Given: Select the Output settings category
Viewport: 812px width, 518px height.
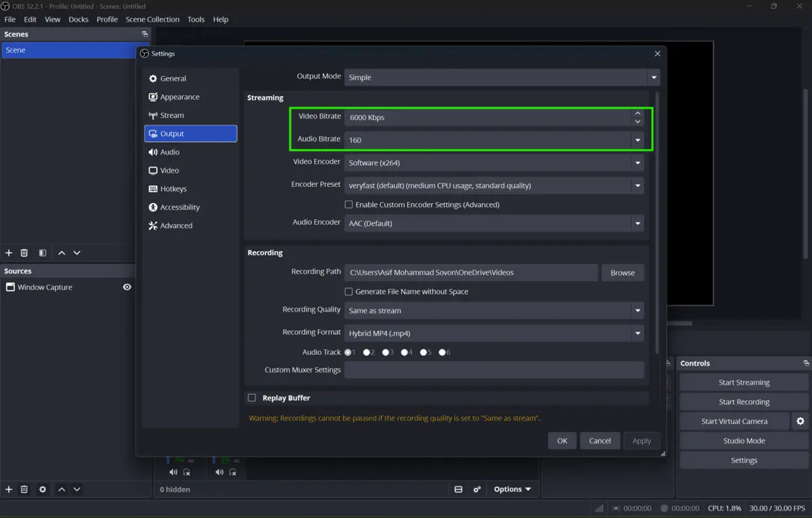Looking at the screenshot, I should click(190, 133).
